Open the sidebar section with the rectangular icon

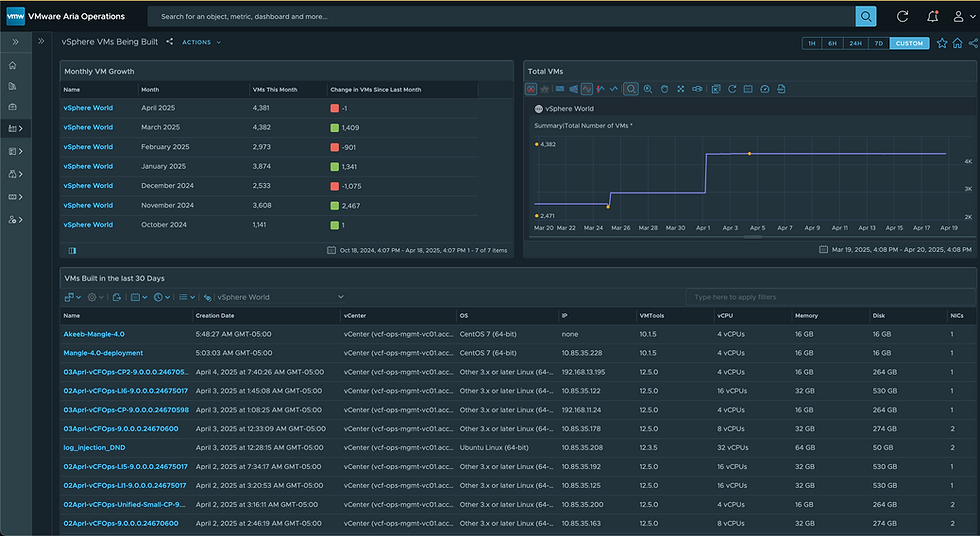(x=16, y=197)
